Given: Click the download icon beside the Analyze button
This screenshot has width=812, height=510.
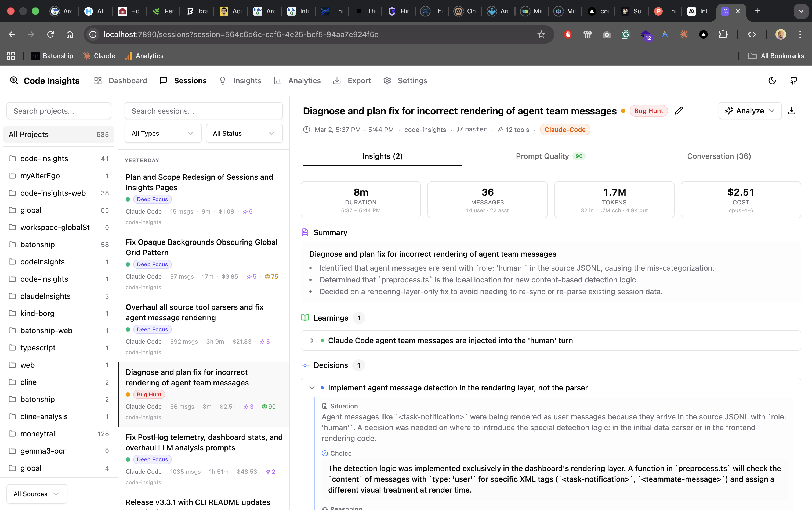Looking at the screenshot, I should 792,111.
